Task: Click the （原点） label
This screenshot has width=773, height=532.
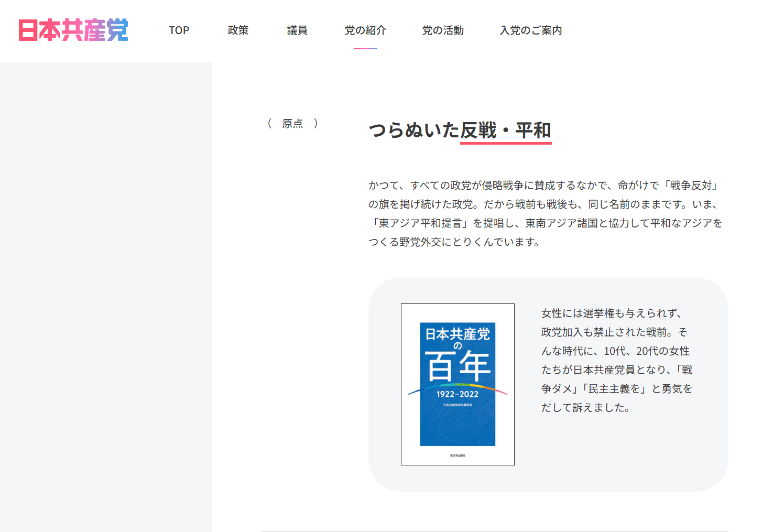Action: coord(292,124)
